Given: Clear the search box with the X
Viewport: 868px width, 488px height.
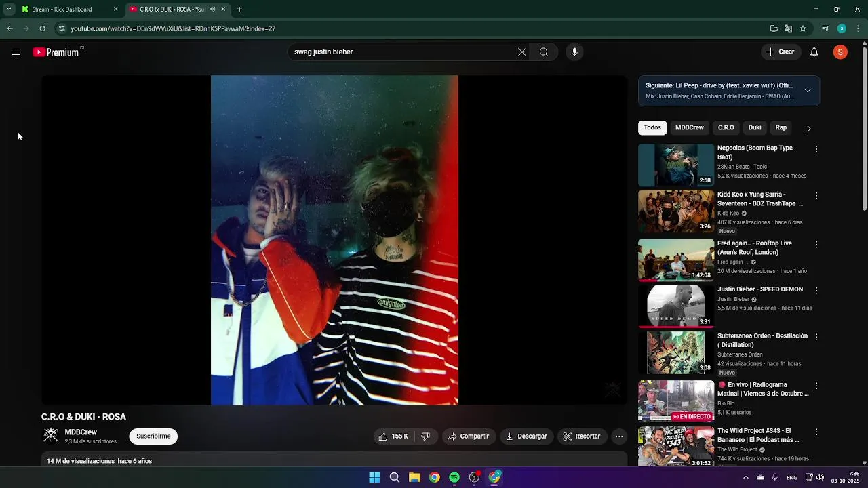Looking at the screenshot, I should point(522,52).
